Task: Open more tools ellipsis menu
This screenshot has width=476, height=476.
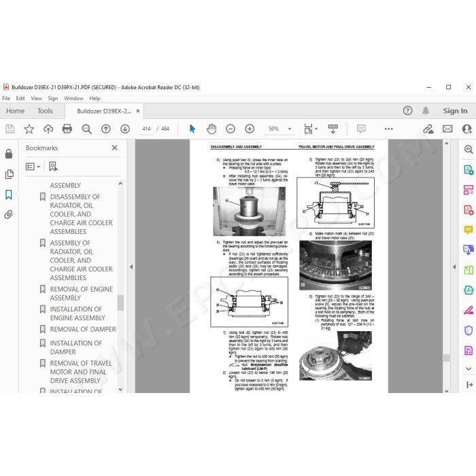Action: pos(388,129)
